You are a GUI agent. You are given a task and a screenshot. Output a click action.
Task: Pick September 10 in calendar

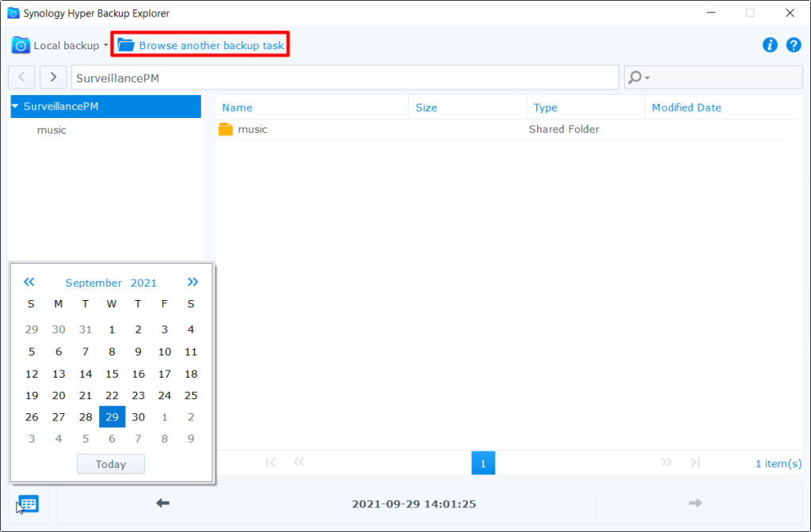165,351
